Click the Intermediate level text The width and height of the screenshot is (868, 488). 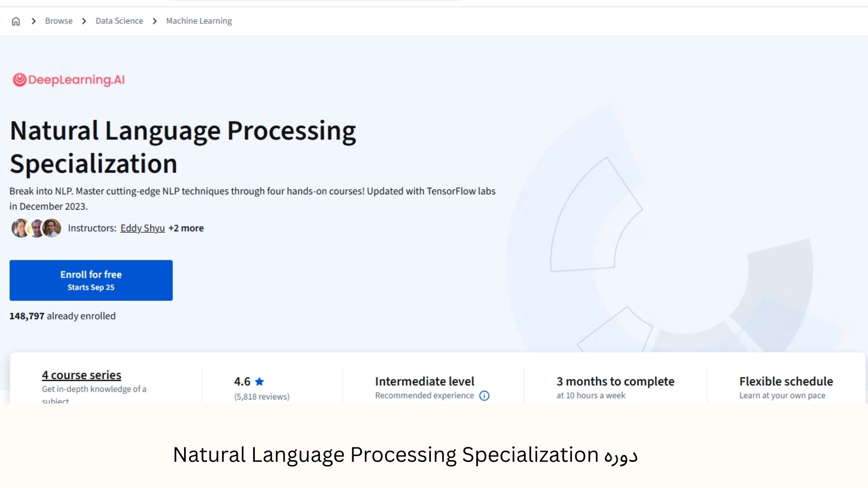pyautogui.click(x=425, y=381)
